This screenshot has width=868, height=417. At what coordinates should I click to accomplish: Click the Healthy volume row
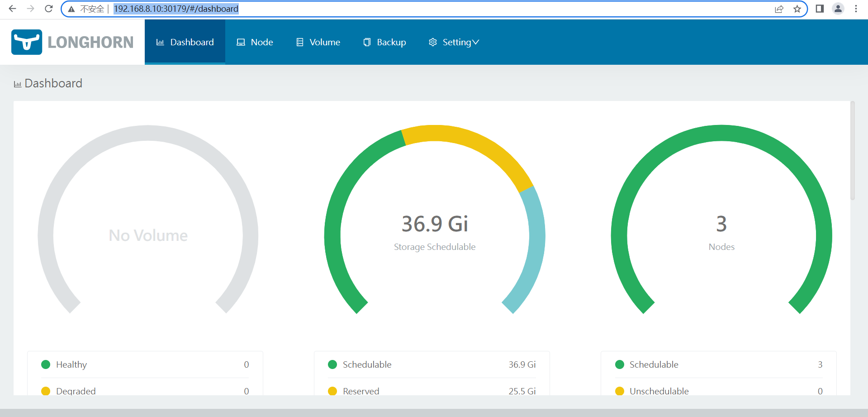(x=145, y=364)
